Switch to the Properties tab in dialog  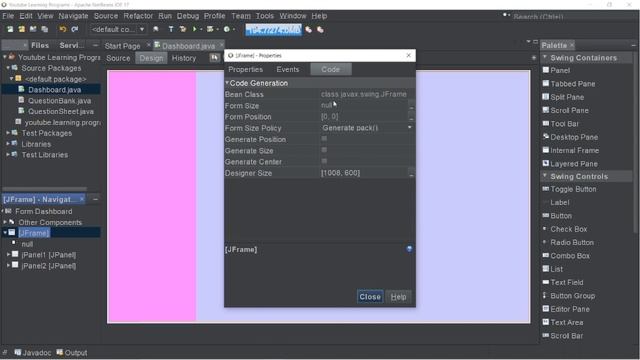tap(245, 69)
